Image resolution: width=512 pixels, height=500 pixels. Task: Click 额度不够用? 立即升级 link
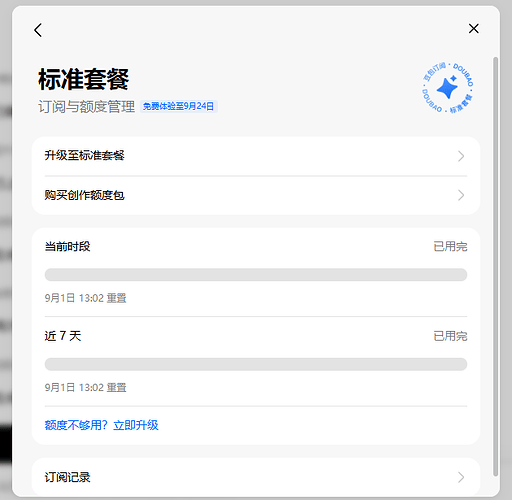(101, 425)
